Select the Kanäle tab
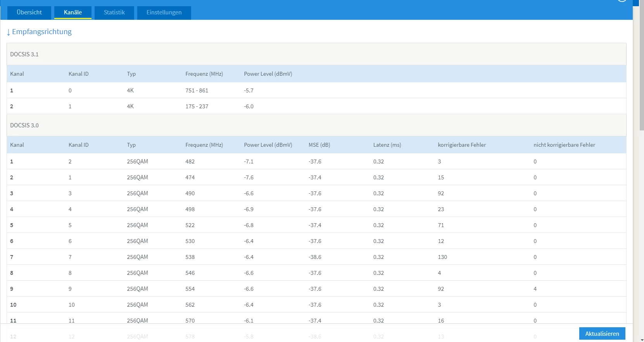Screen dimensions: 644x342 (x=73, y=12)
